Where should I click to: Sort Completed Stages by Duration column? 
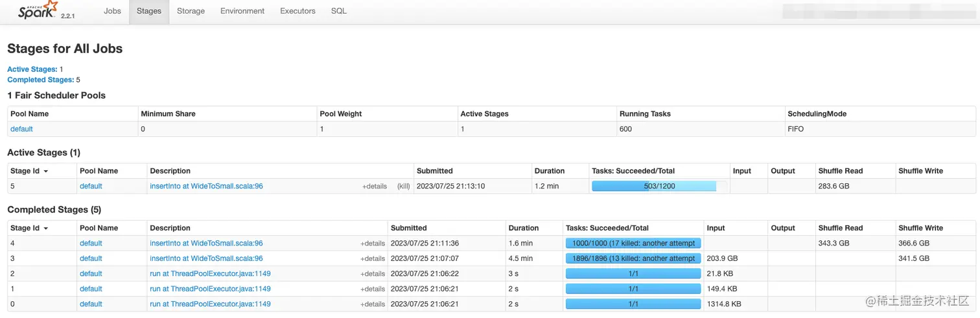[x=524, y=228]
